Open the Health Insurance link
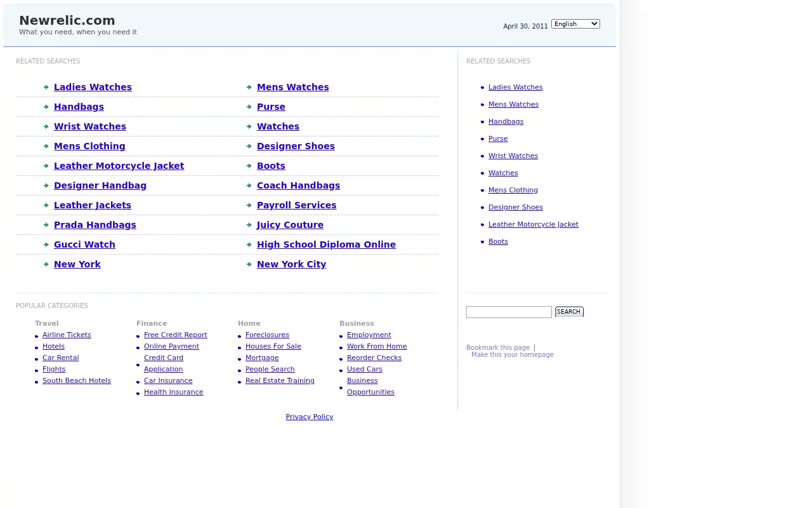812x508 pixels. (174, 392)
